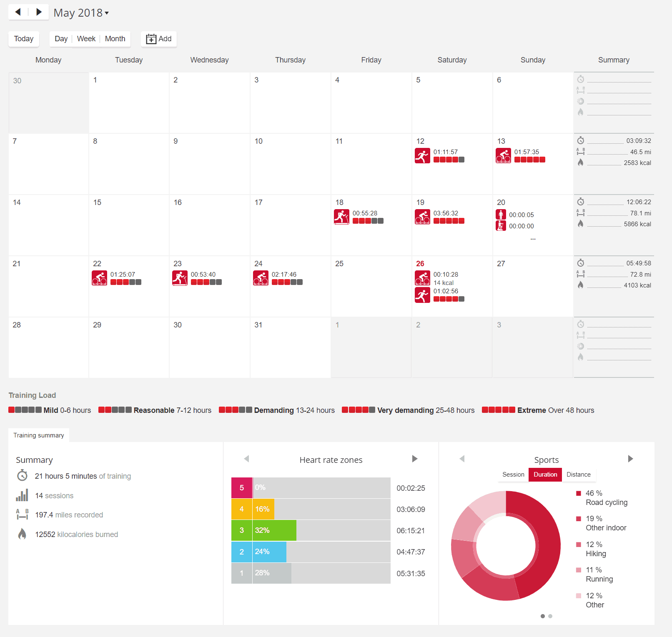Show next Heart rate zones panel
Image resolution: width=672 pixels, height=637 pixels.
(x=414, y=459)
